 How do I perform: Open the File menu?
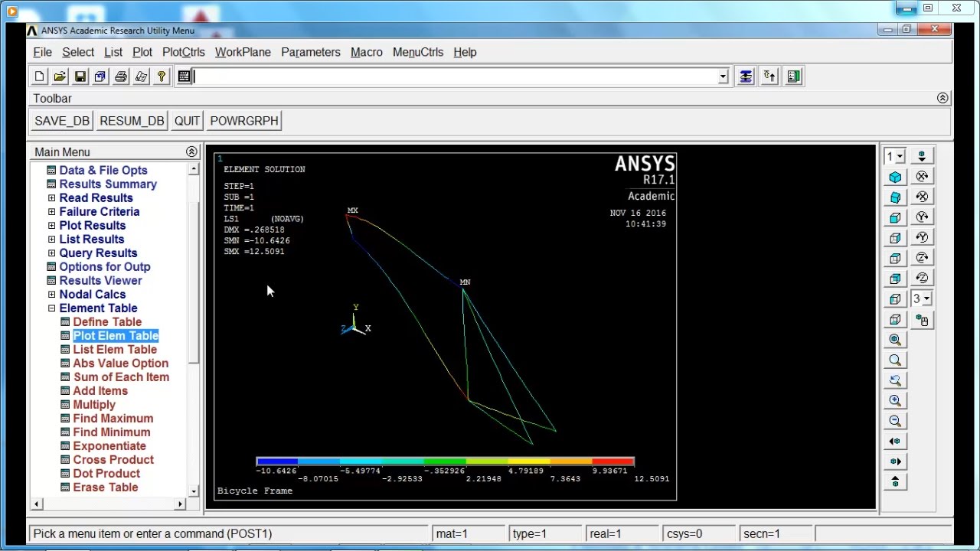click(43, 52)
